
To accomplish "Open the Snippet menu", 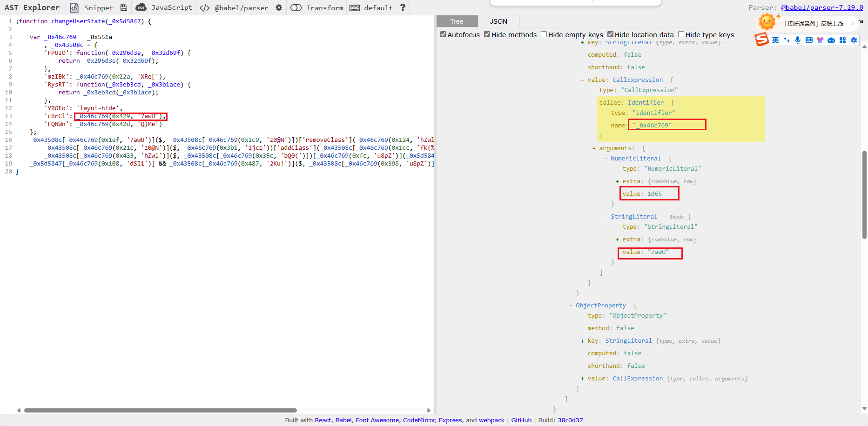I will 92,7.
